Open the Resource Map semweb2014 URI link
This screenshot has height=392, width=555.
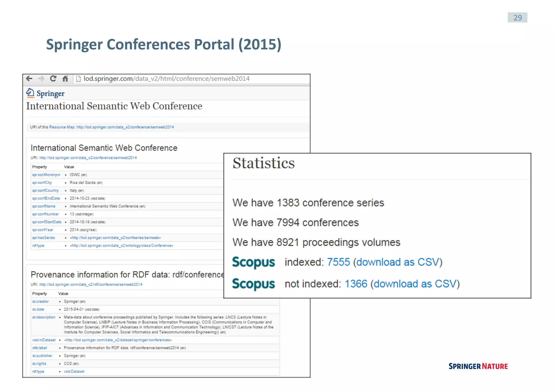[x=125, y=127]
